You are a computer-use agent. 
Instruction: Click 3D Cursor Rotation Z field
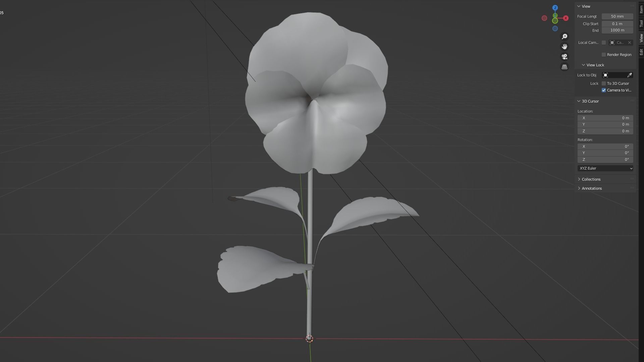tap(605, 160)
